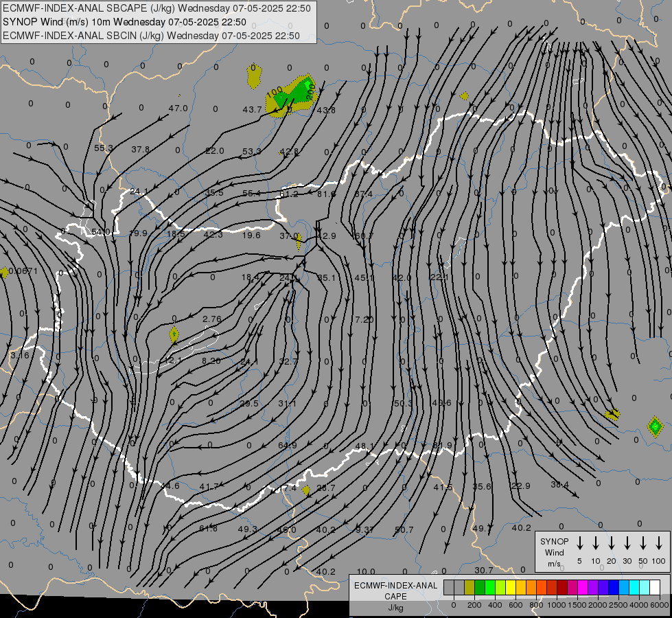The height and width of the screenshot is (618, 672).
Task: Click the 35.6 value on map
Action: coord(482,486)
